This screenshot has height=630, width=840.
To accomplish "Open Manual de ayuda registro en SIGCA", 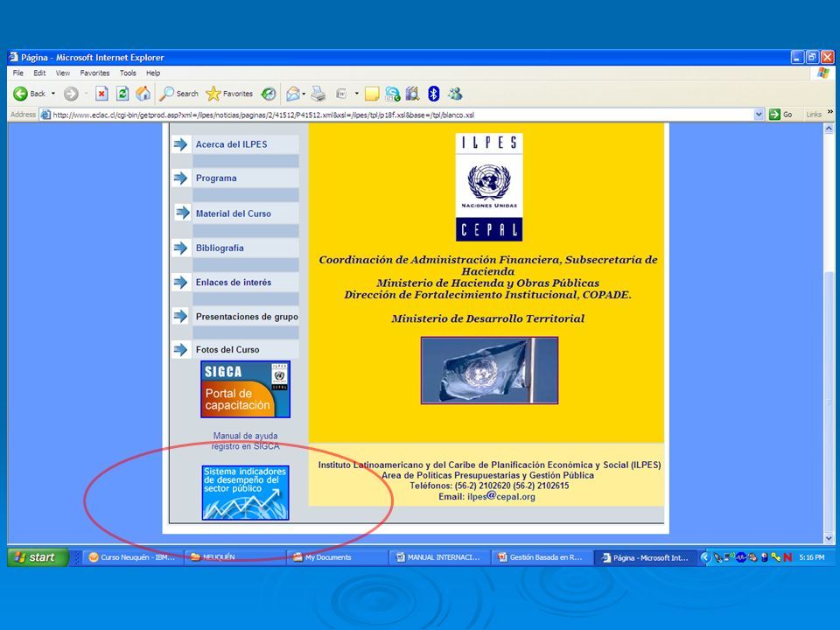I will click(x=245, y=441).
